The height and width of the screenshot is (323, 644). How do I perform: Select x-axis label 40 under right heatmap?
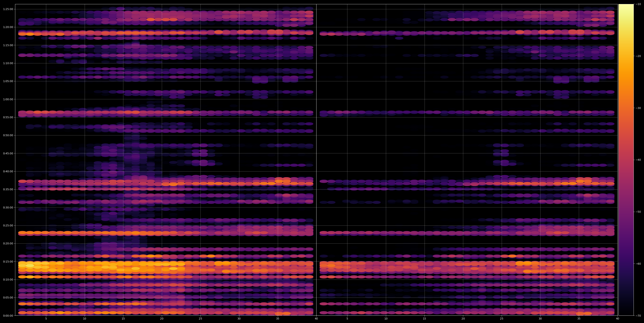pos(618,319)
